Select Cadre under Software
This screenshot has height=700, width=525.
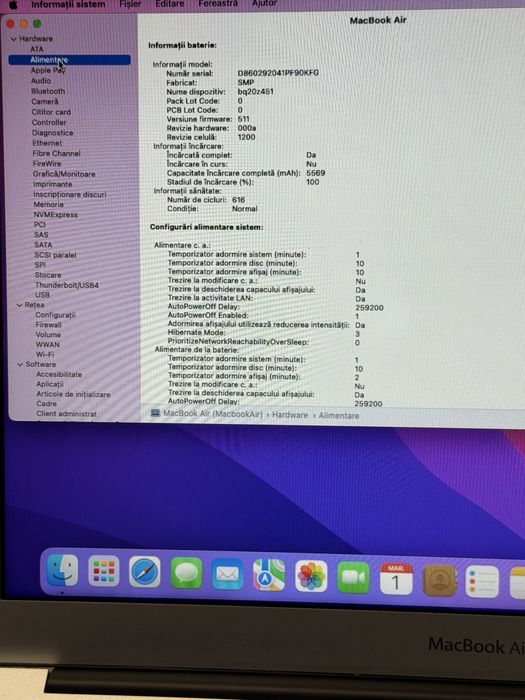coord(46,404)
